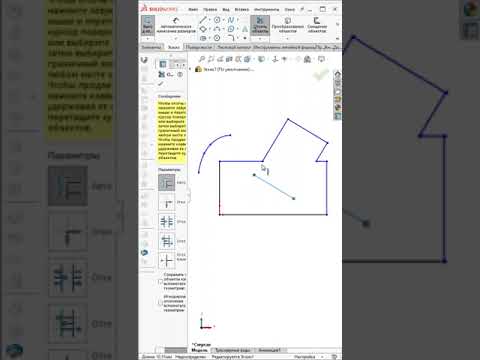Select Trim Away Outside option
The height and width of the screenshot is (360, 480).
pyautogui.click(x=167, y=241)
